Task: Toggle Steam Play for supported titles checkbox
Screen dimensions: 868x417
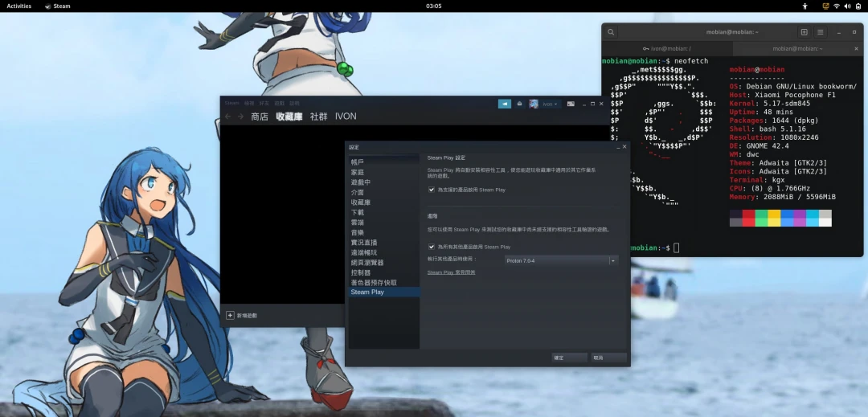Action: tap(432, 190)
